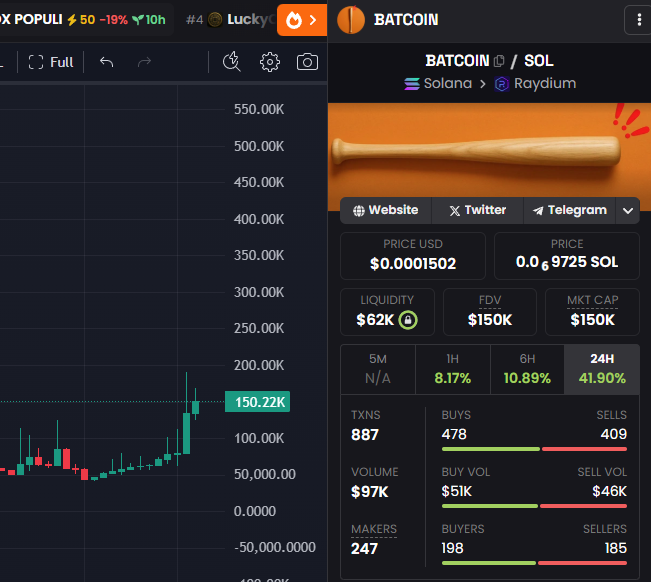Open the BATCOIN Website link
Screen dimensions: 651x582
[x=386, y=210]
